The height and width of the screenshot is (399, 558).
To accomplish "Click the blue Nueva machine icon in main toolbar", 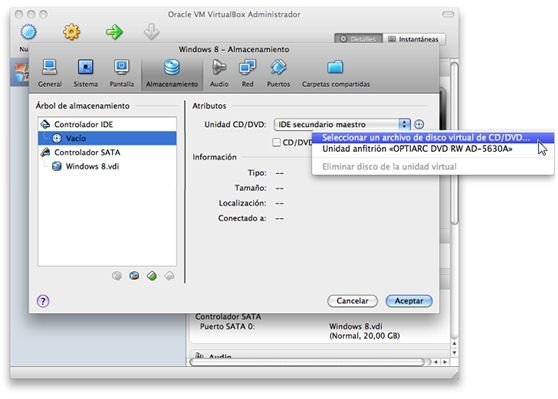I will point(28,32).
